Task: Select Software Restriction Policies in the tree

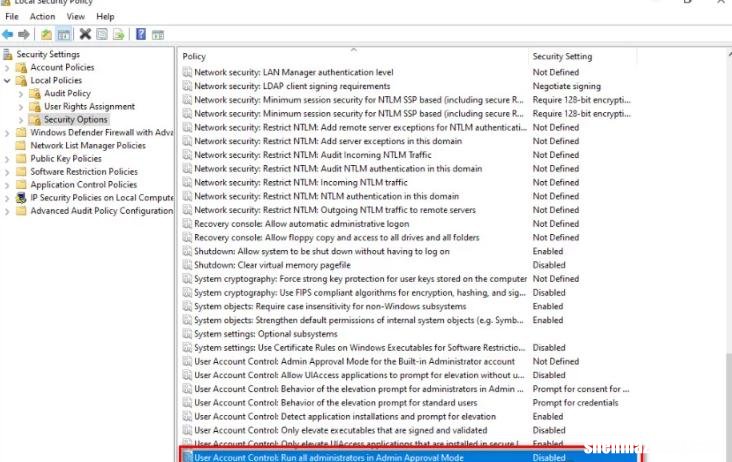Action: coord(84,171)
